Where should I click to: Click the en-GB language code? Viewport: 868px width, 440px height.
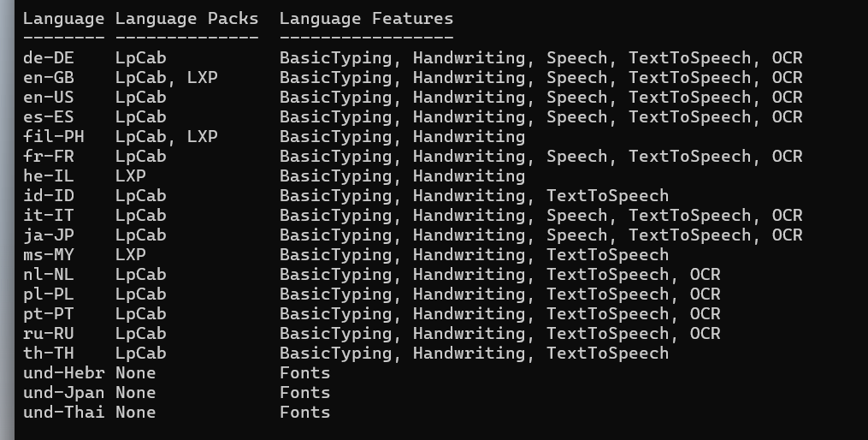point(48,78)
